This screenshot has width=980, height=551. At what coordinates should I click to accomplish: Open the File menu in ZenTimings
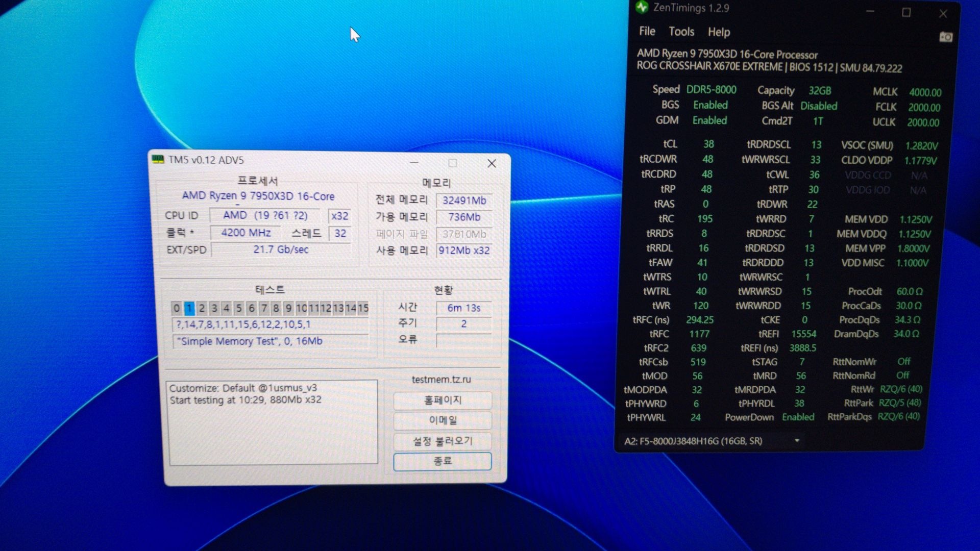coord(647,31)
